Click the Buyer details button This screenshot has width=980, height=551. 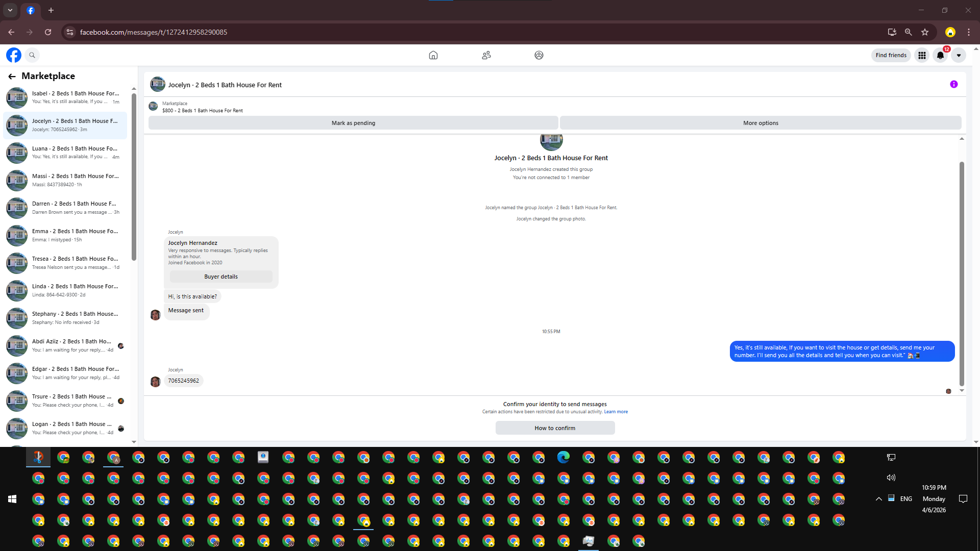pyautogui.click(x=221, y=277)
